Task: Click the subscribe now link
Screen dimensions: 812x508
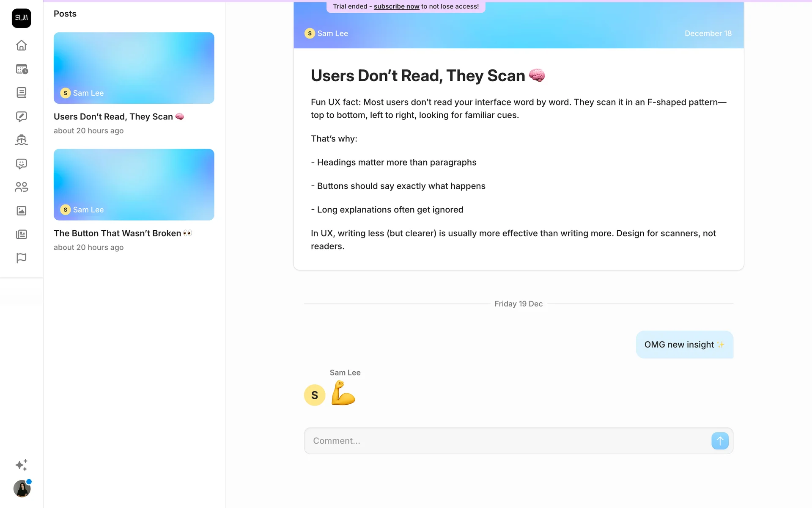Action: tap(396, 6)
